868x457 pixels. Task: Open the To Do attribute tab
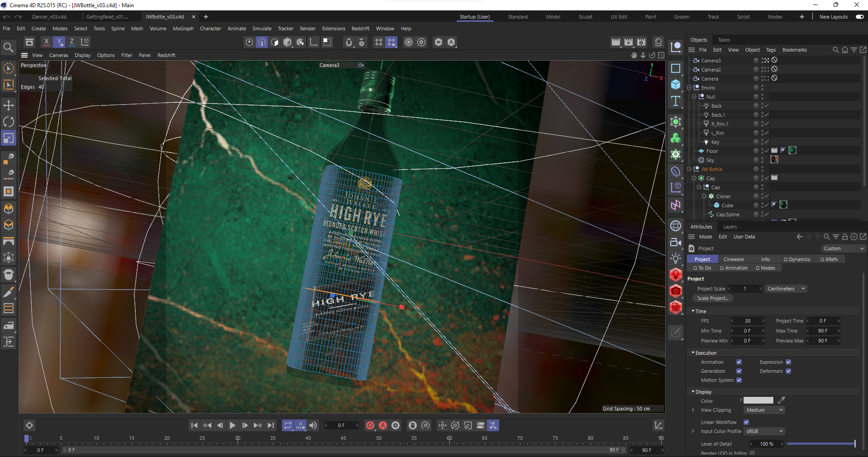(x=702, y=268)
